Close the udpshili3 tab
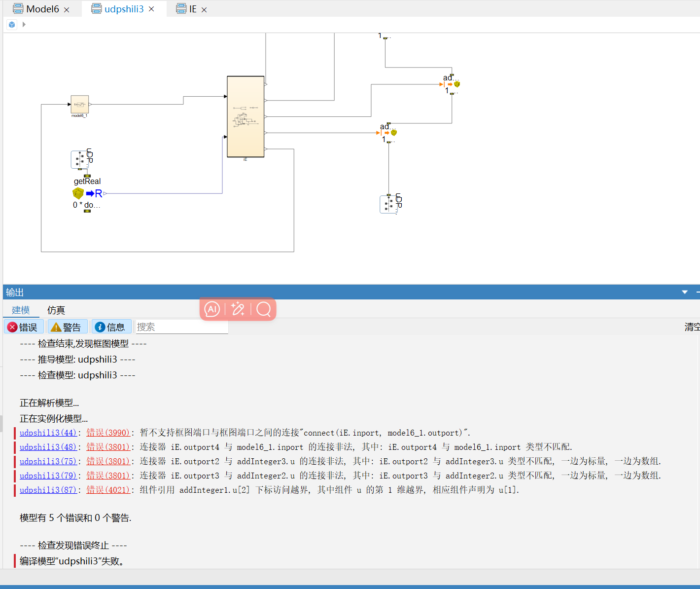Screen dimensions: 700x589 tap(151, 9)
